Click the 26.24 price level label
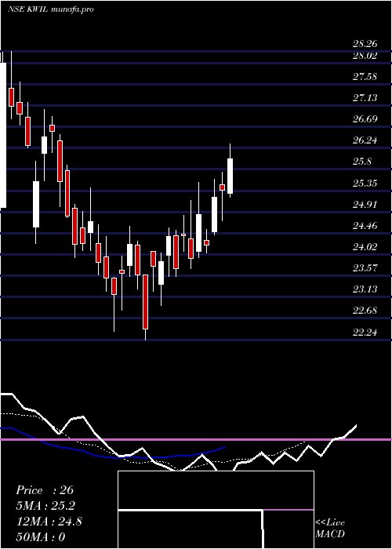 point(365,140)
